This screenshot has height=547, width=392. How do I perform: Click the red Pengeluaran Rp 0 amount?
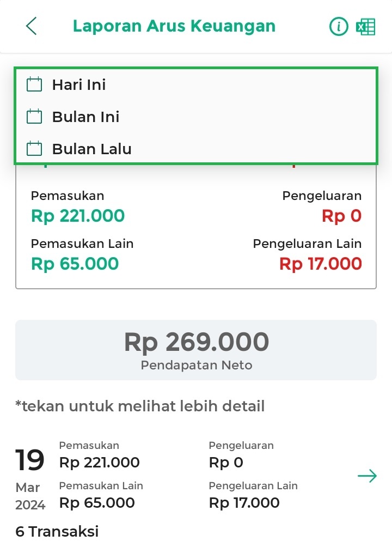[341, 216]
